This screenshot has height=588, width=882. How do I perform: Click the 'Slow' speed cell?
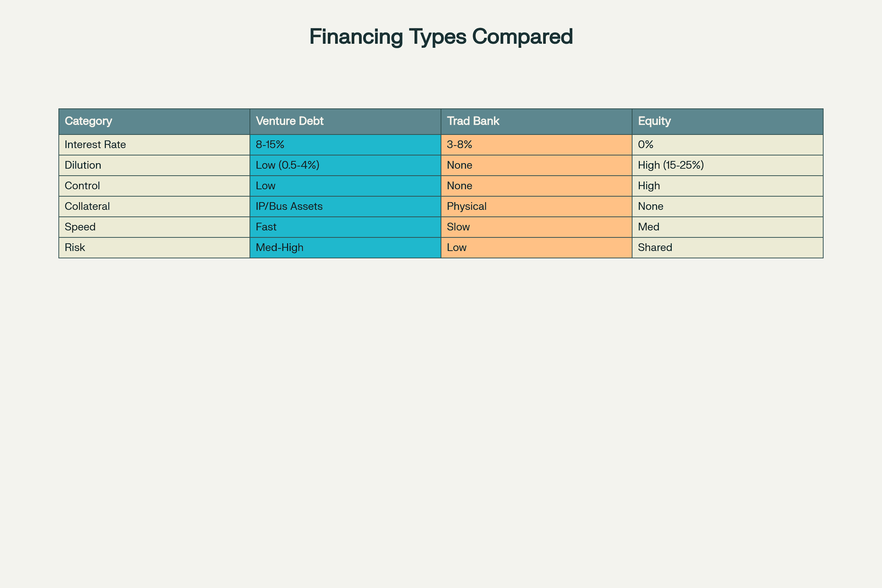pos(458,227)
